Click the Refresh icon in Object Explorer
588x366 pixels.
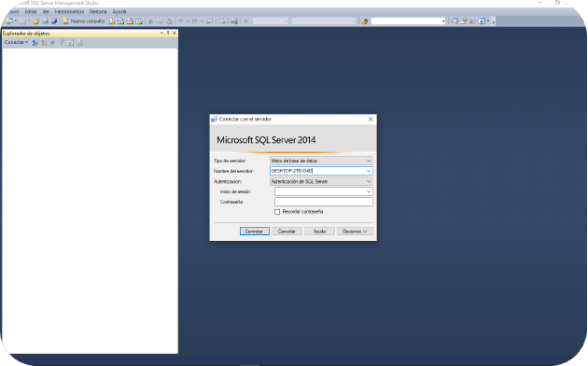pyautogui.click(x=71, y=43)
